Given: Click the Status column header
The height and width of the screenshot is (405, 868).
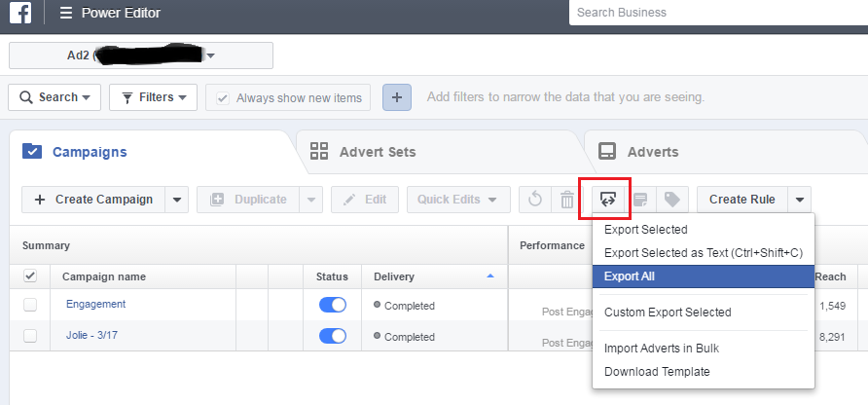Looking at the screenshot, I should [332, 276].
